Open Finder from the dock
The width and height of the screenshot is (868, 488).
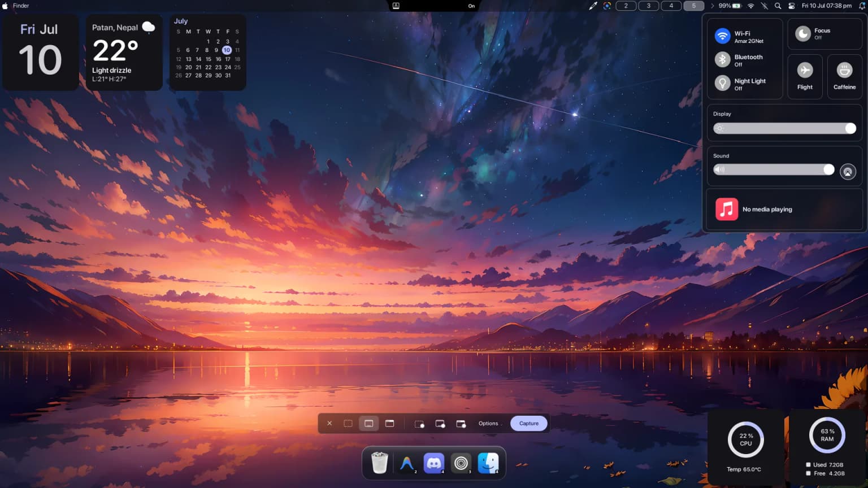tap(488, 463)
